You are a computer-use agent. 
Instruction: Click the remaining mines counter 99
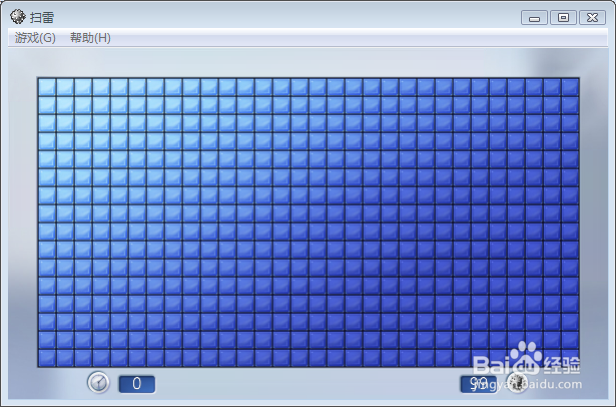(x=478, y=384)
